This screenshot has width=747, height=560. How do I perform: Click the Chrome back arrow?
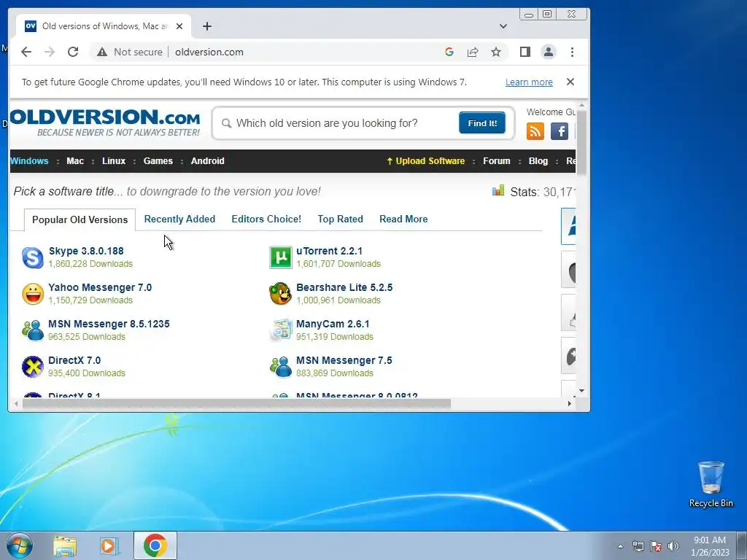[x=26, y=52]
